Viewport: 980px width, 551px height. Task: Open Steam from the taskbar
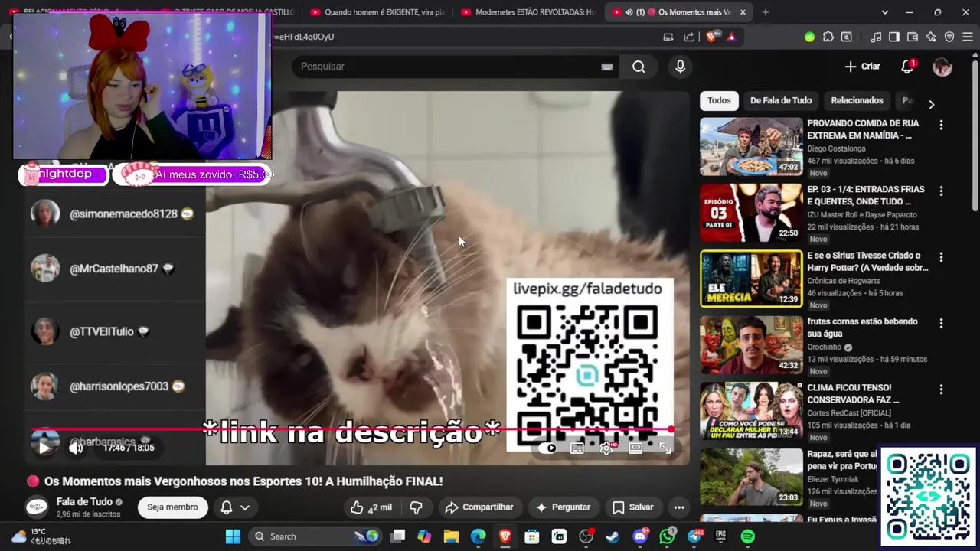pyautogui.click(x=612, y=536)
